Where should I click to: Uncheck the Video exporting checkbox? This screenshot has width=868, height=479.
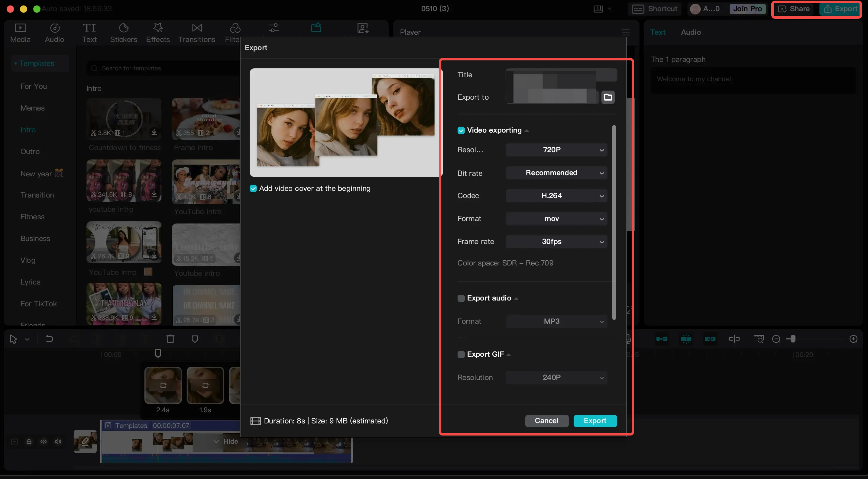pos(461,130)
